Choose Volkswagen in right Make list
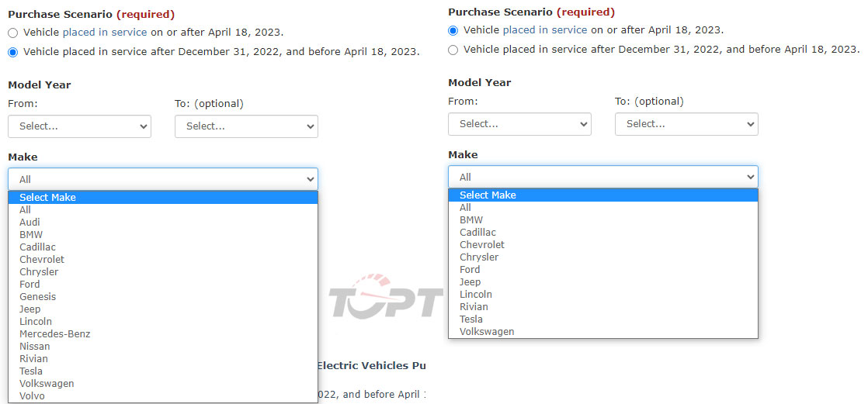 click(603, 332)
